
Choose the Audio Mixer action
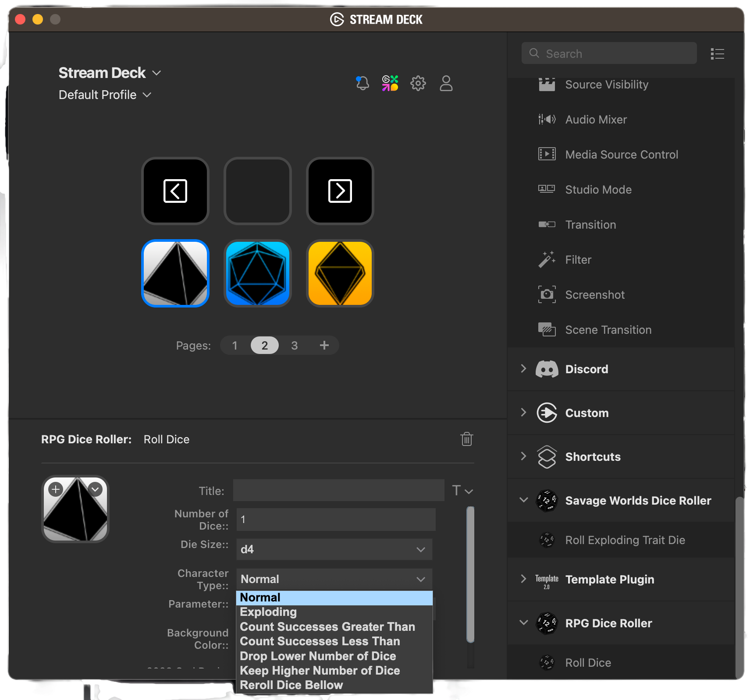621,120
